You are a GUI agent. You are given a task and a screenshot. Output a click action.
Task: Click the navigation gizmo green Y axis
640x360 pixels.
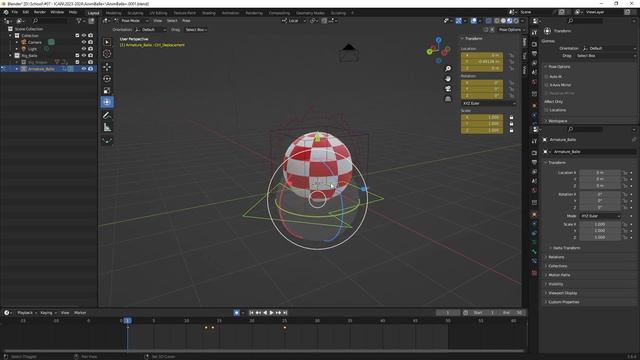coord(429,52)
